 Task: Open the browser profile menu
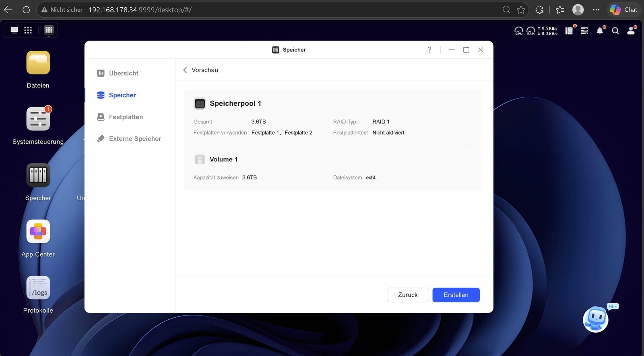(x=578, y=10)
